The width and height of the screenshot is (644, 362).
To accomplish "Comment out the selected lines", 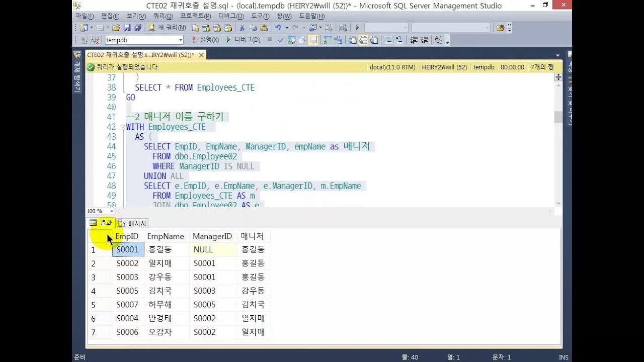I will (x=388, y=40).
